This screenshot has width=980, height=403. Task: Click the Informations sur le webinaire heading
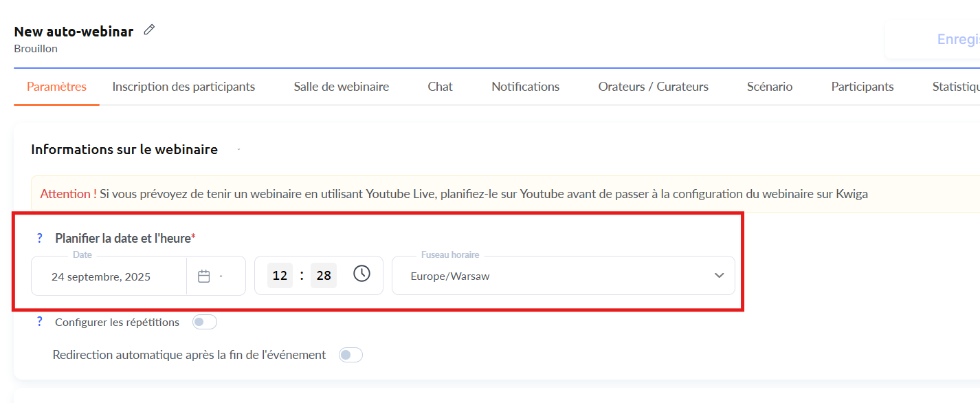click(x=124, y=149)
